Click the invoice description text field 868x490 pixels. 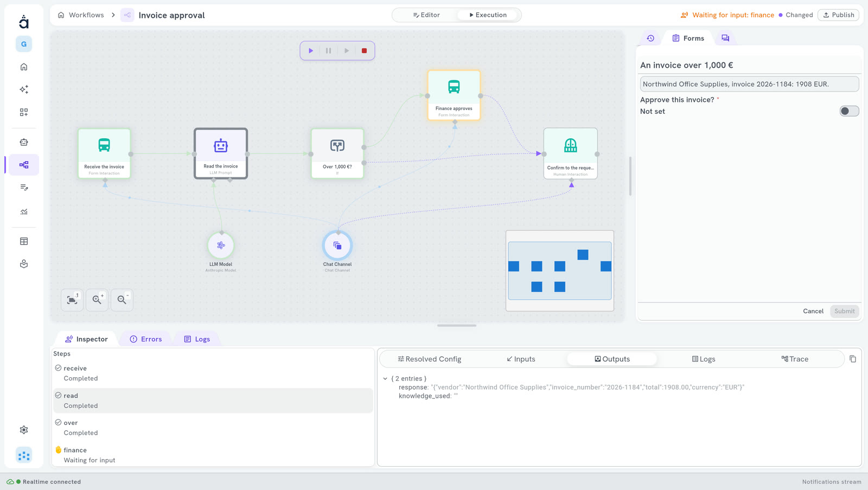pyautogui.click(x=749, y=84)
